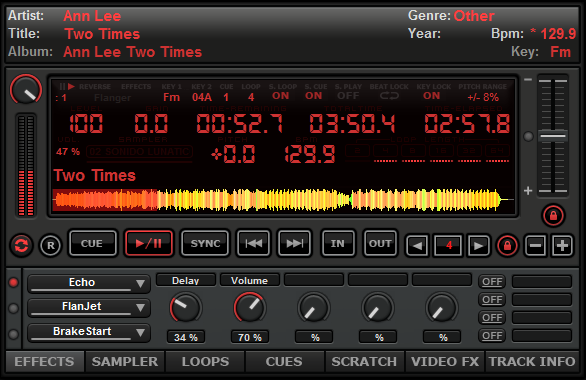Screen dimensions: 586x380
Task: Click the play/pause button
Action: click(149, 243)
